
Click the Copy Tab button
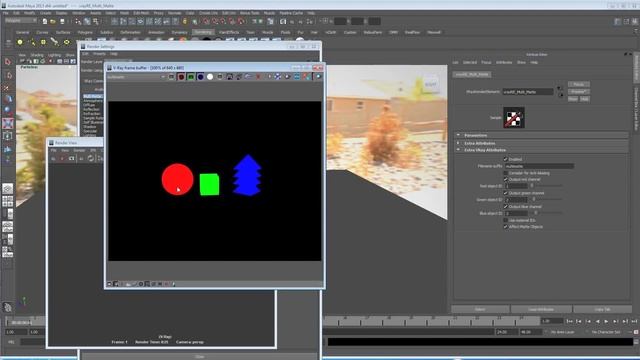(602, 309)
